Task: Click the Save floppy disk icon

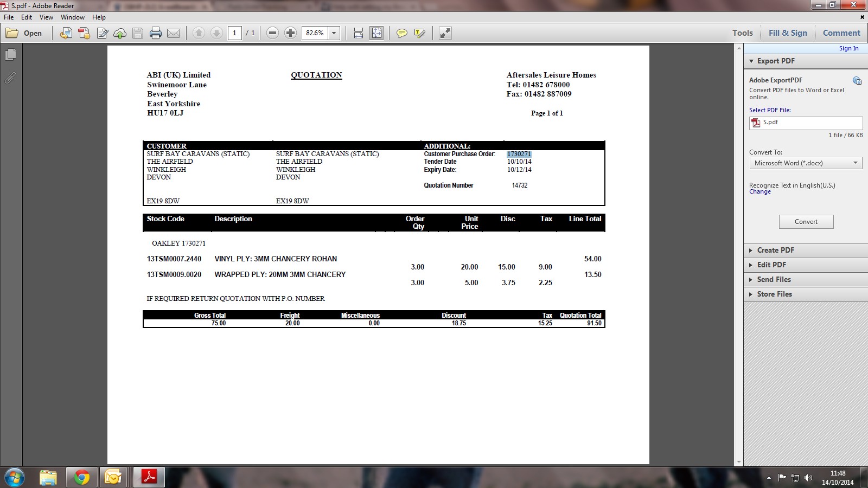Action: tap(138, 33)
